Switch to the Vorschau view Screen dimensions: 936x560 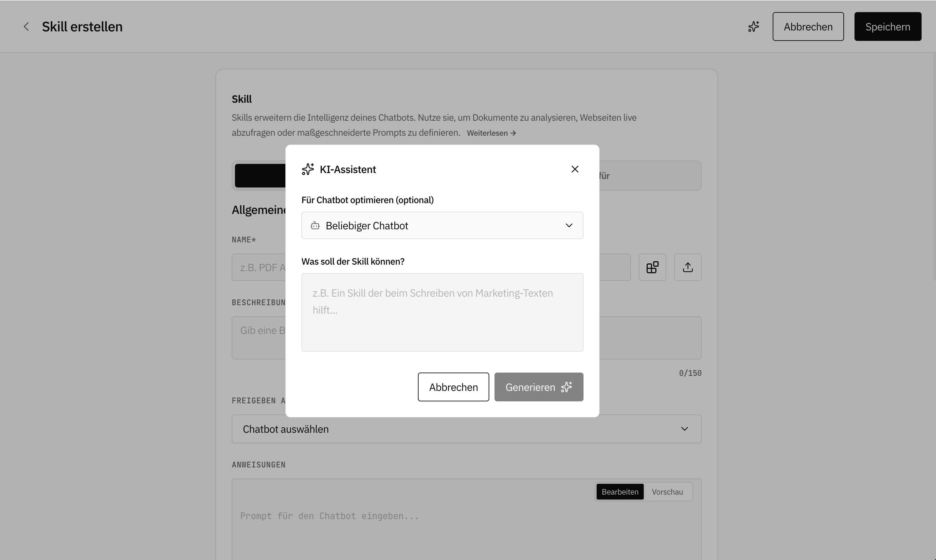click(x=667, y=492)
